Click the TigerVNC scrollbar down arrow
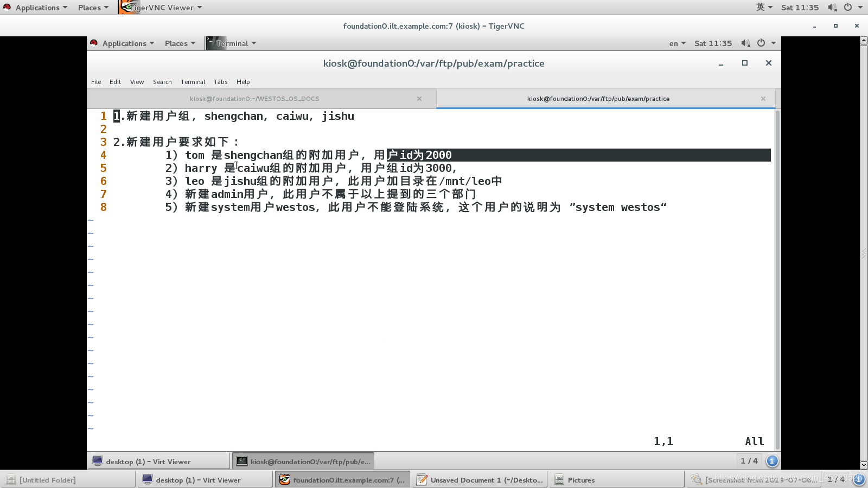This screenshot has height=488, width=868. pyautogui.click(x=864, y=465)
